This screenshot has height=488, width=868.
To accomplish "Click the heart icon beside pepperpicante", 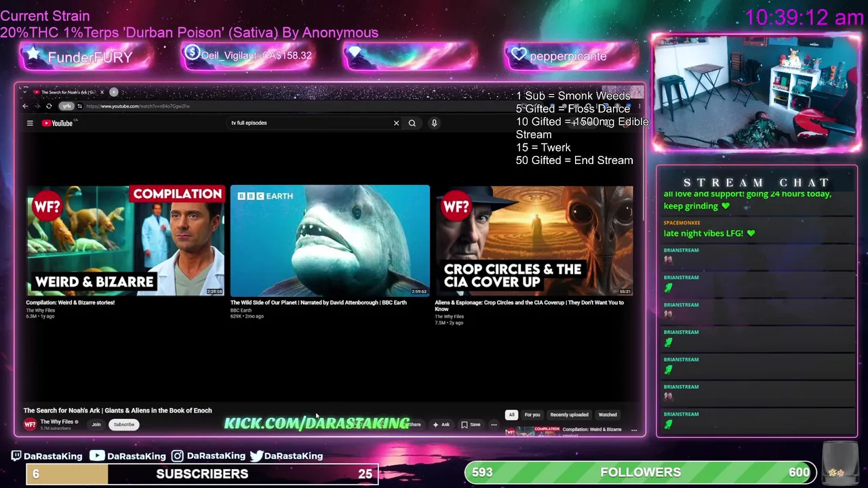I will click(x=519, y=55).
